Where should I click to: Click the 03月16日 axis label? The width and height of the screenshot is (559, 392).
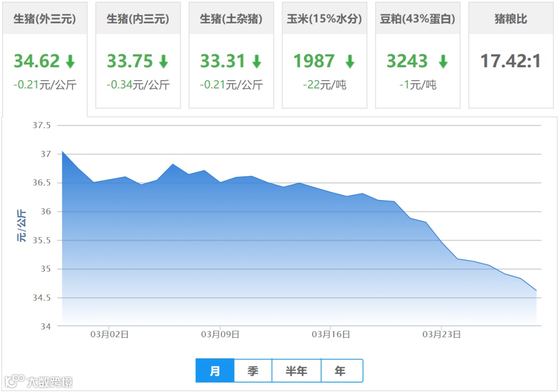coord(331,334)
